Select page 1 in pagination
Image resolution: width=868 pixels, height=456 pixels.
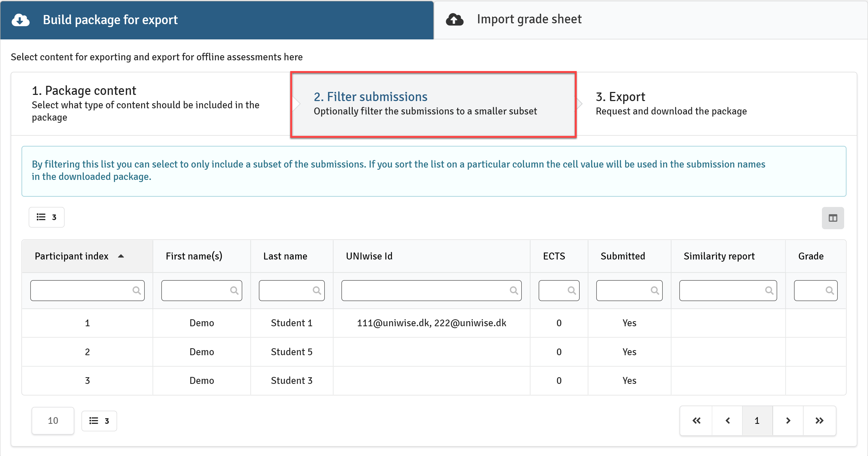757,421
